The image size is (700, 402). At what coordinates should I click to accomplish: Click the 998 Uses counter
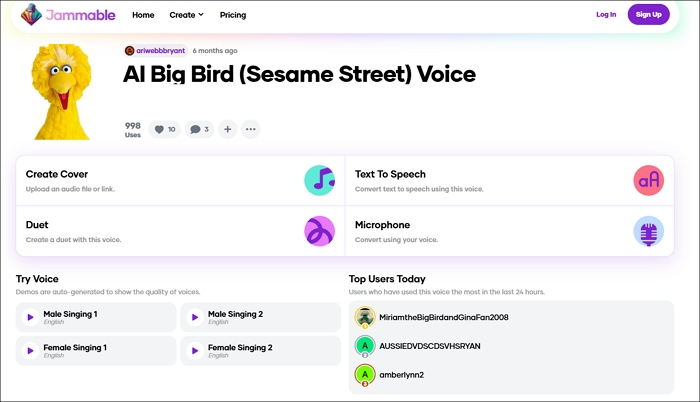[133, 130]
